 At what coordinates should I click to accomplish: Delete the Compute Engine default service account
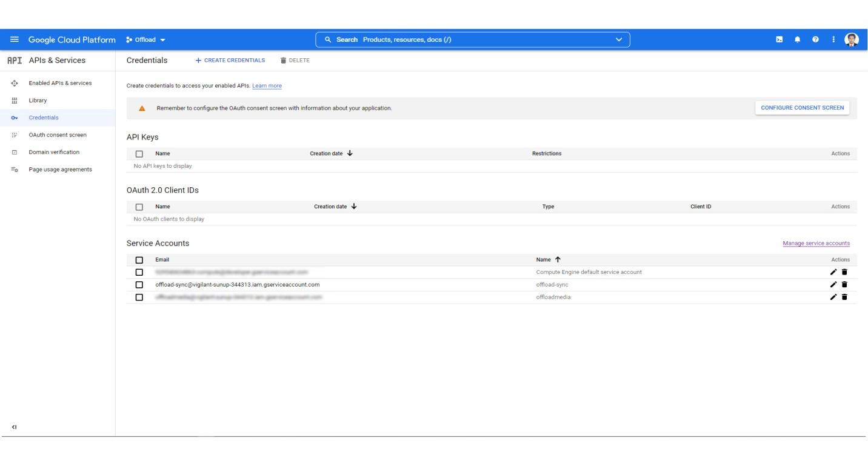tap(844, 272)
